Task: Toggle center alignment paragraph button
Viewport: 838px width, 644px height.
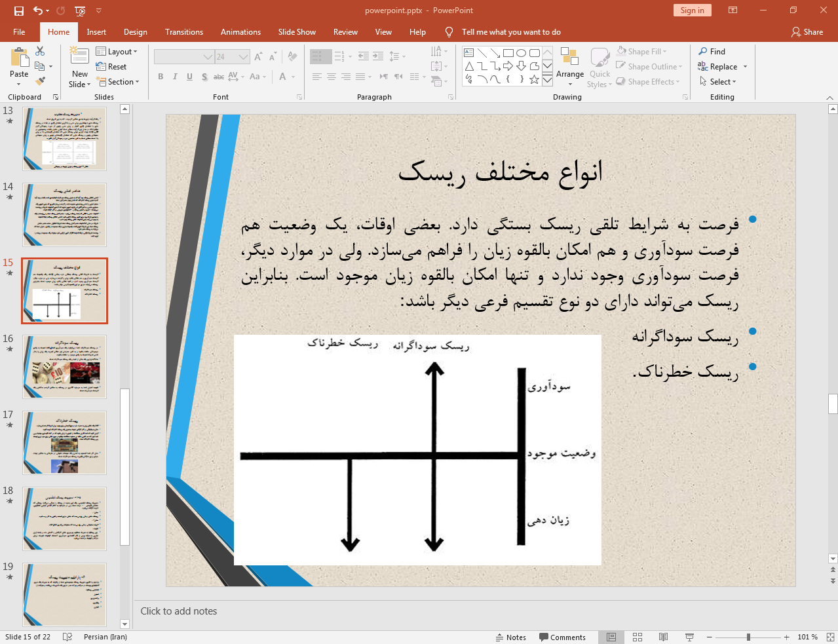Action: click(x=332, y=77)
